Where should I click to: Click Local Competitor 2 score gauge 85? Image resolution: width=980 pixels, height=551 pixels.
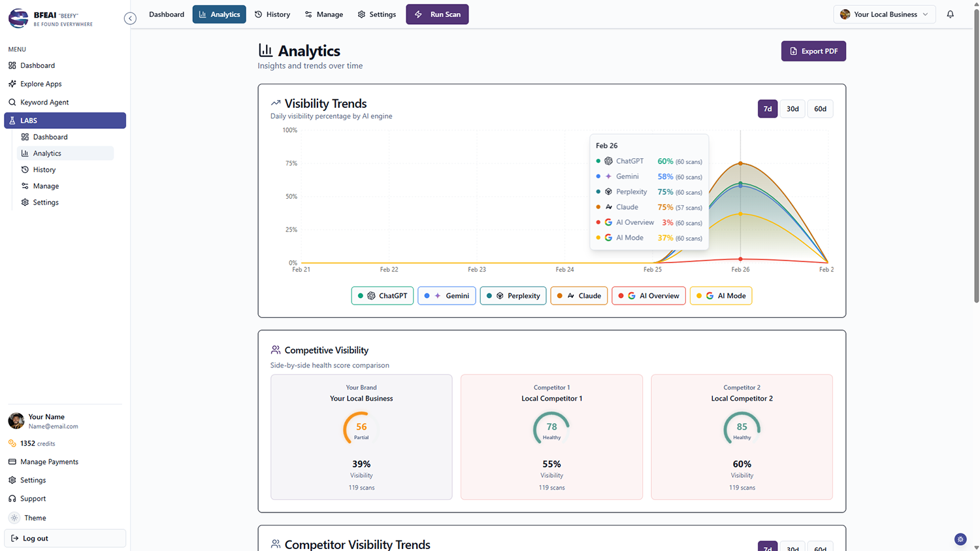pyautogui.click(x=742, y=429)
